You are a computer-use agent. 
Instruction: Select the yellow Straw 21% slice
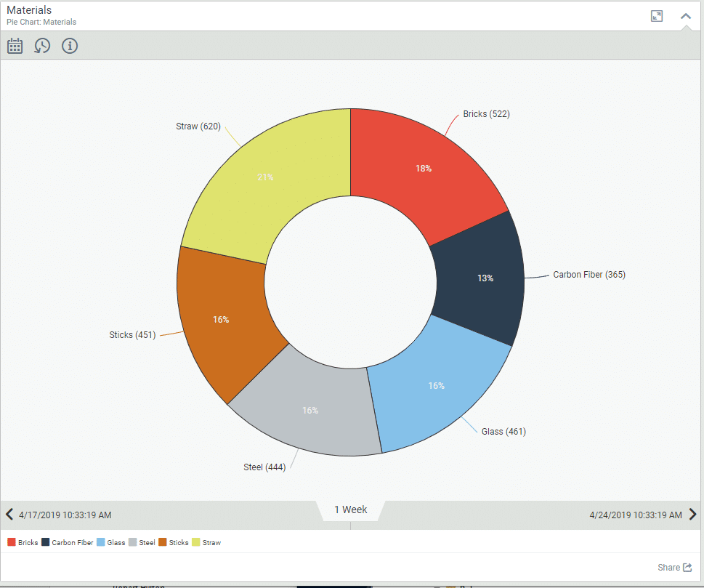[266, 177]
